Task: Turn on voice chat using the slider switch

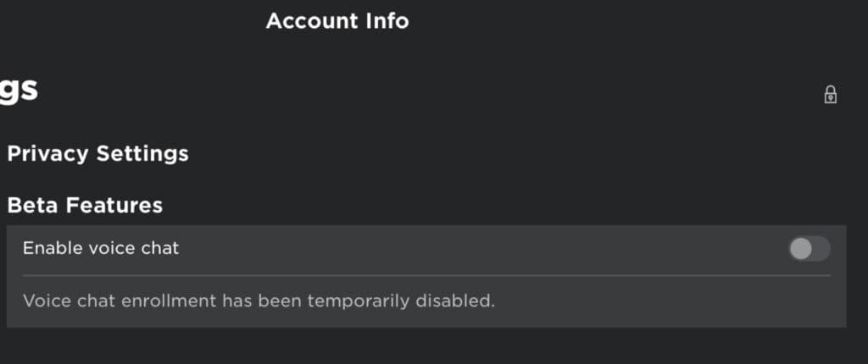Action: pyautogui.click(x=810, y=249)
